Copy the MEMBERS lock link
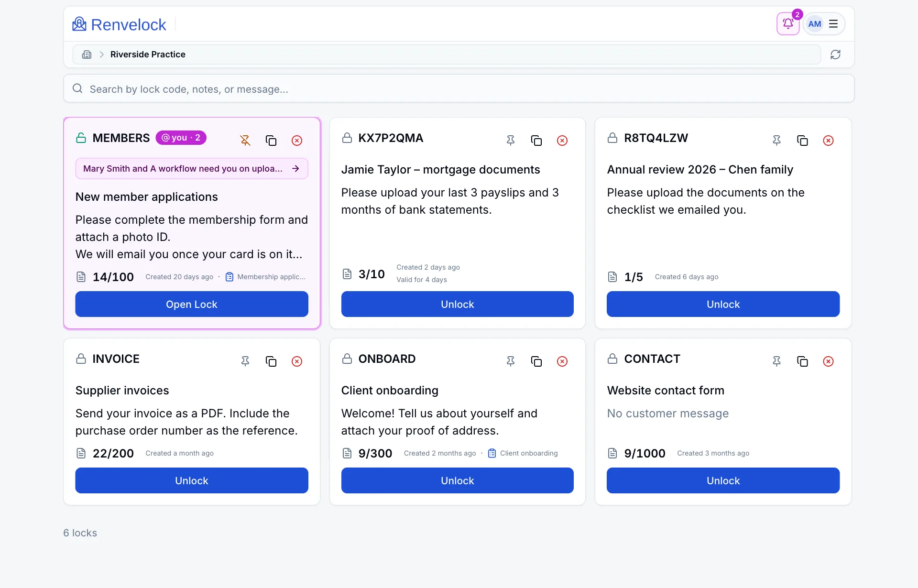The height and width of the screenshot is (588, 918). tap(271, 141)
